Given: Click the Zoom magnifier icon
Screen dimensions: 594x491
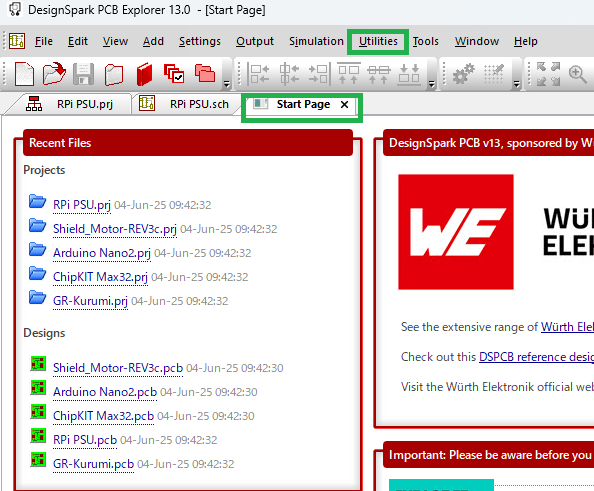Looking at the screenshot, I should pyautogui.click(x=578, y=74).
